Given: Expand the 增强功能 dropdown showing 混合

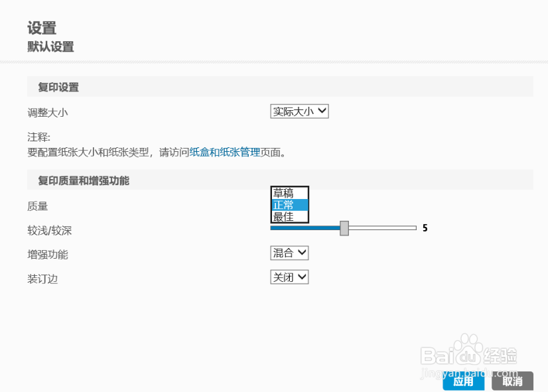Looking at the screenshot, I should click(x=289, y=253).
